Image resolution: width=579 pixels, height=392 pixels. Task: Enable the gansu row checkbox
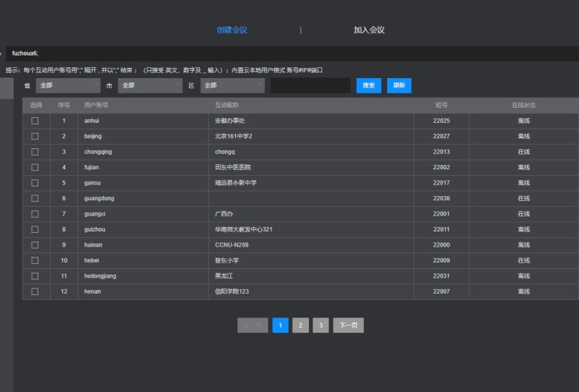[x=35, y=183]
